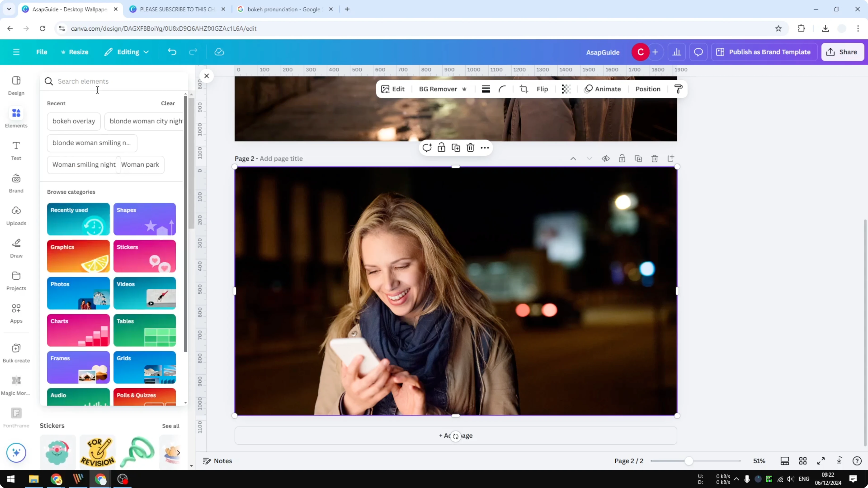This screenshot has width=868, height=488.
Task: Click Publish as Brand Template
Action: tap(764, 52)
